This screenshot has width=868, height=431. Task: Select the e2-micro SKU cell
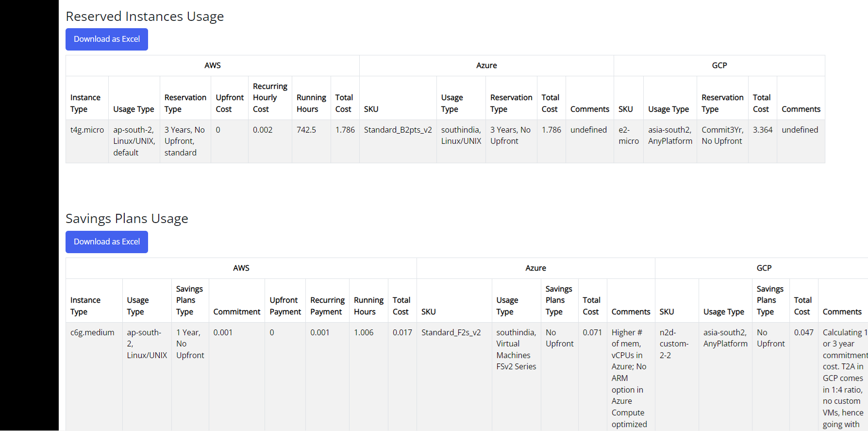point(629,141)
